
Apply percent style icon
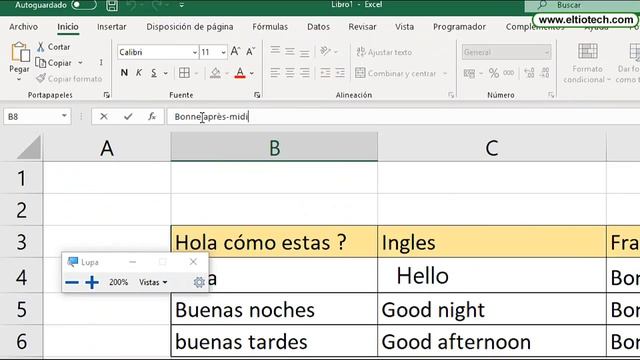click(494, 73)
